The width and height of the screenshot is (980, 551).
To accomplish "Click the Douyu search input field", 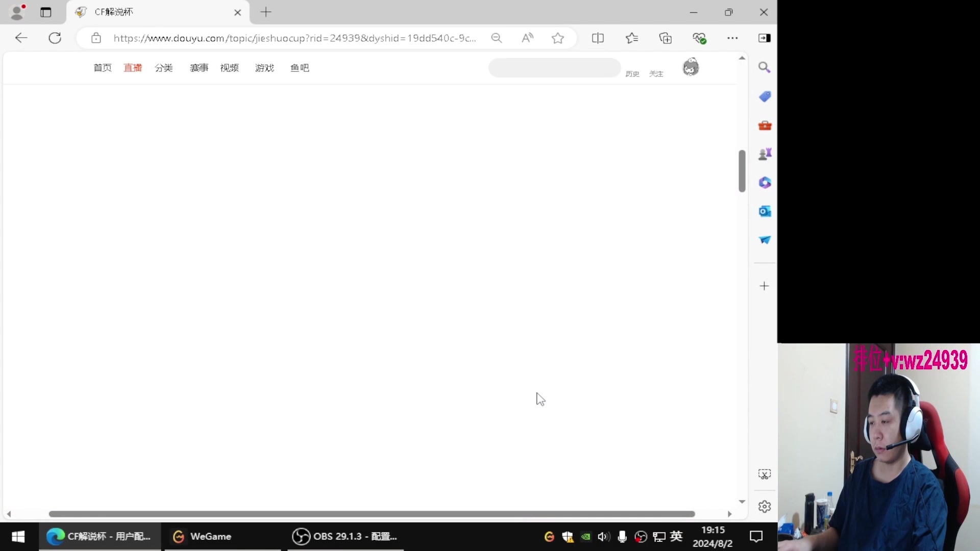I will click(x=554, y=68).
